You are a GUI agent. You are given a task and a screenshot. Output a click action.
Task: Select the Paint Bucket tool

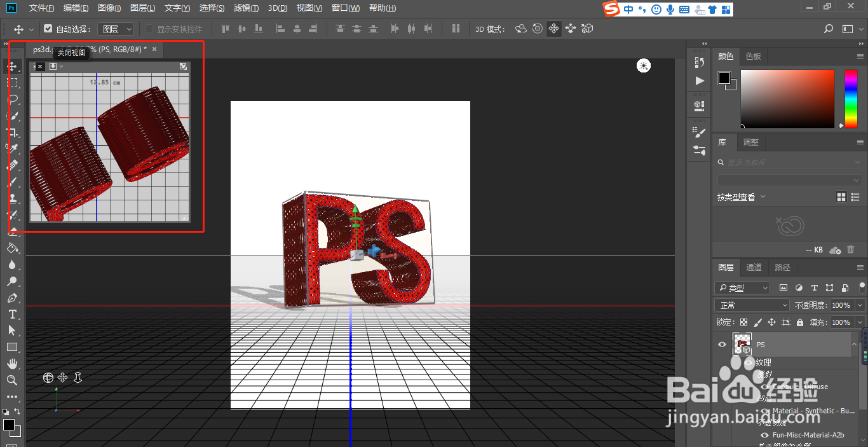pyautogui.click(x=12, y=248)
